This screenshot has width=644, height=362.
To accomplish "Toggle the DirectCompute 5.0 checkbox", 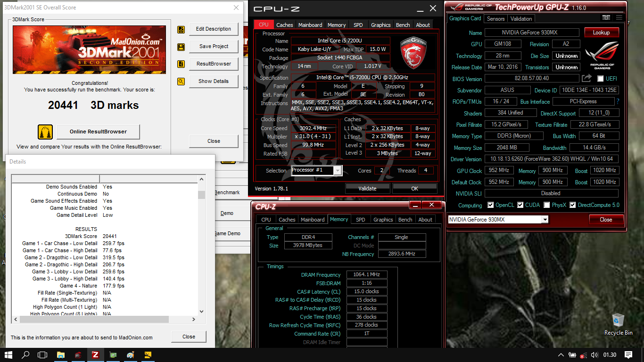I will tap(573, 205).
